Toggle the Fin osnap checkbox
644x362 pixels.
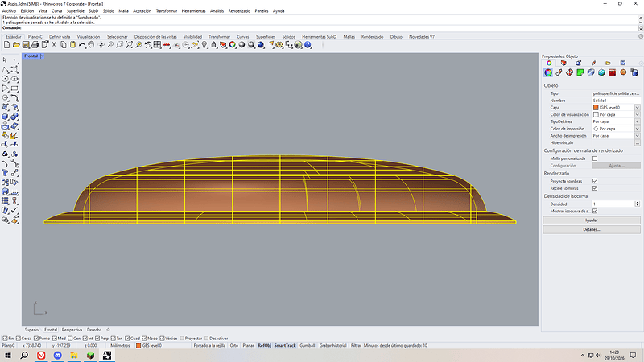(5, 339)
